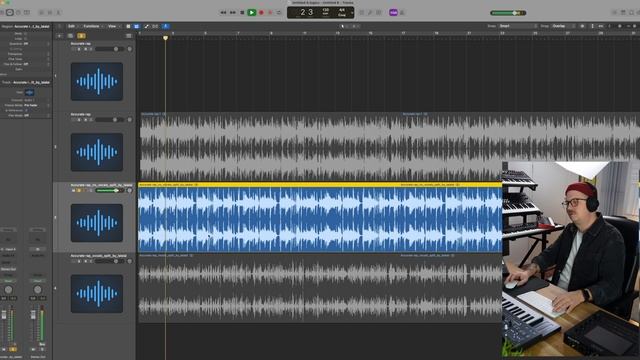This screenshot has width=640, height=360.
Task: Select the track 4 waveform icon
Action: [97, 294]
